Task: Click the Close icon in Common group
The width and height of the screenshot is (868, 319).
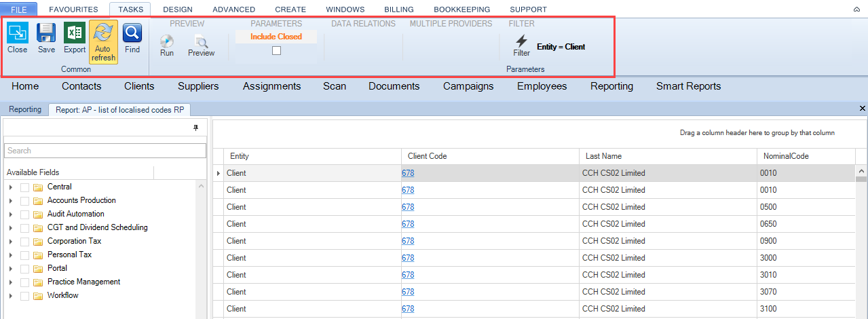Action: click(17, 39)
